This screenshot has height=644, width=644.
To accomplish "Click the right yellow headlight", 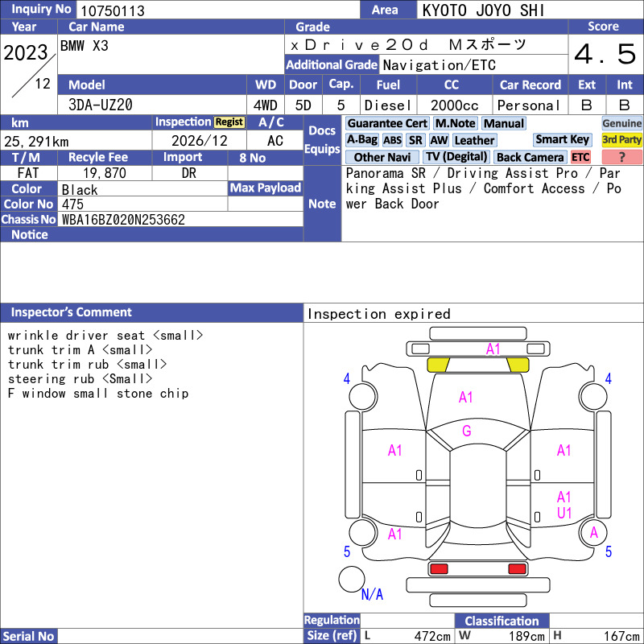I will pos(518,365).
